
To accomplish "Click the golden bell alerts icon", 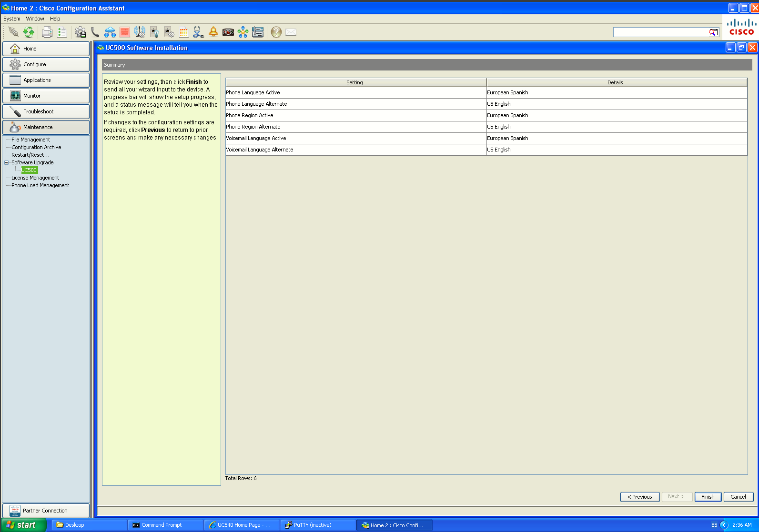I will tap(213, 32).
